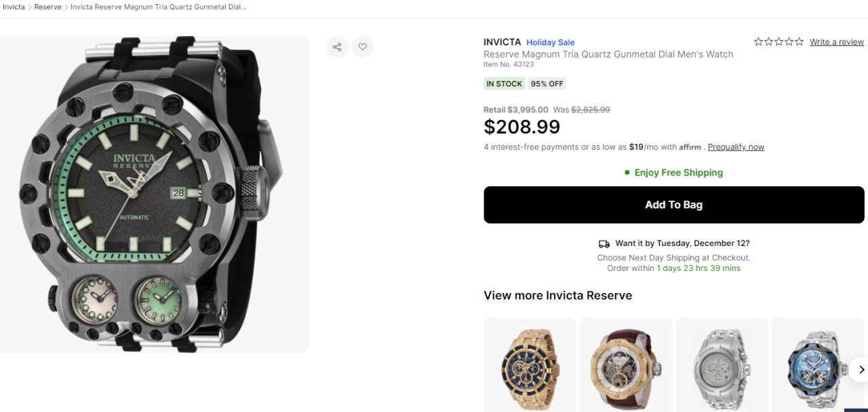Click the INVICTA brand name
868x412 pixels.
coord(502,42)
